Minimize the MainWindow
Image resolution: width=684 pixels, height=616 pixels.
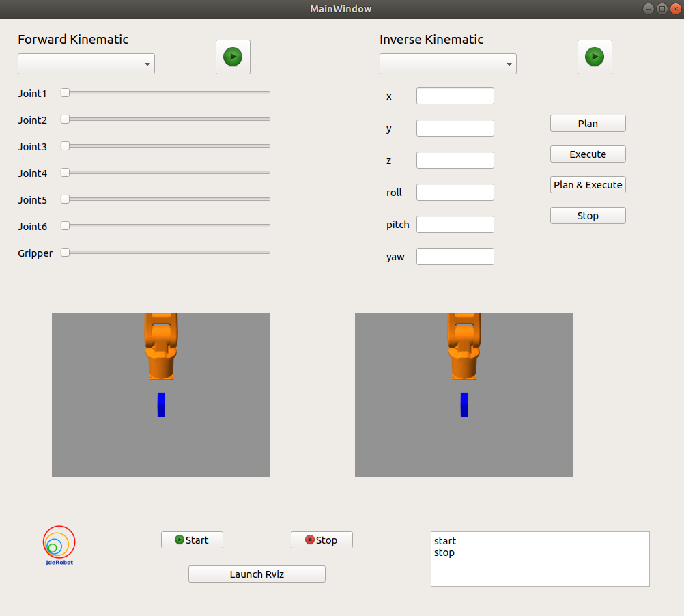[649, 9]
